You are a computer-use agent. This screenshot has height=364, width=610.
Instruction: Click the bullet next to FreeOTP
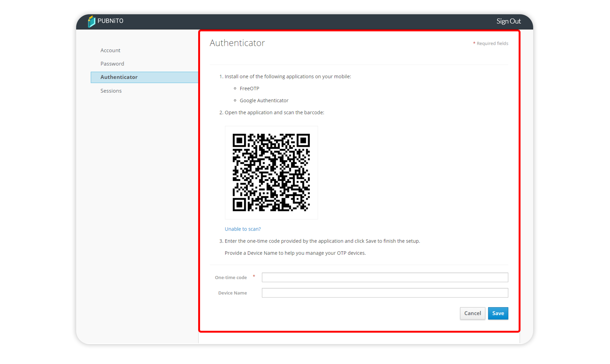(235, 88)
